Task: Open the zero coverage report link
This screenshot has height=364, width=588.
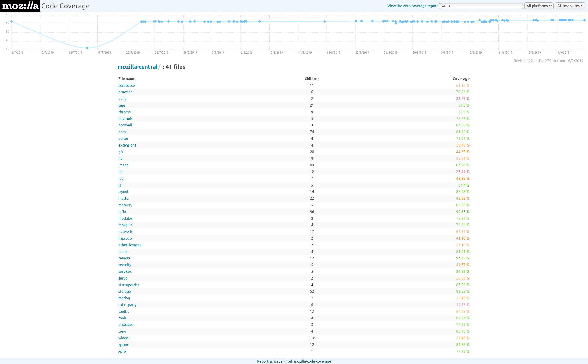Action: point(412,6)
